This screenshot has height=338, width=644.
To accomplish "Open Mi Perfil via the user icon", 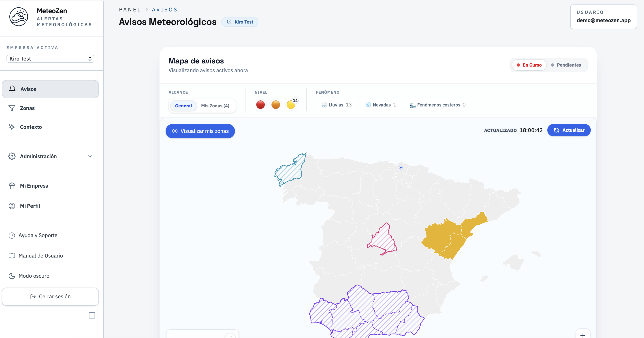I will point(12,206).
